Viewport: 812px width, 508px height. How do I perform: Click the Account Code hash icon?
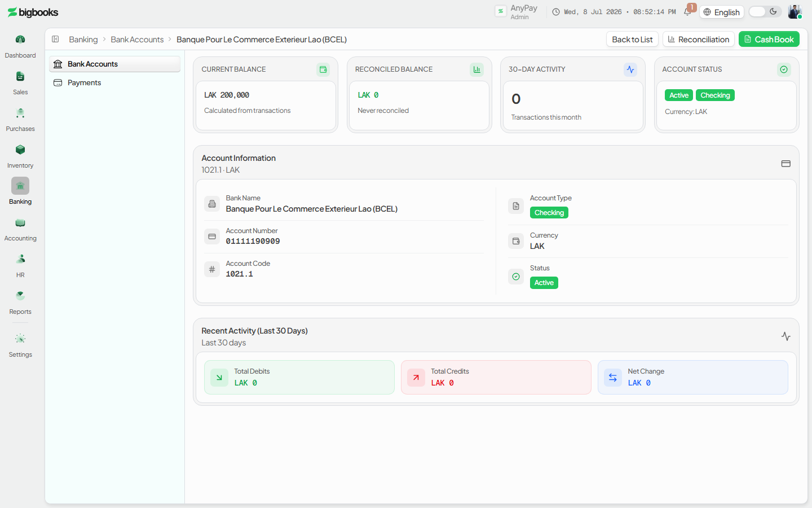tap(212, 269)
